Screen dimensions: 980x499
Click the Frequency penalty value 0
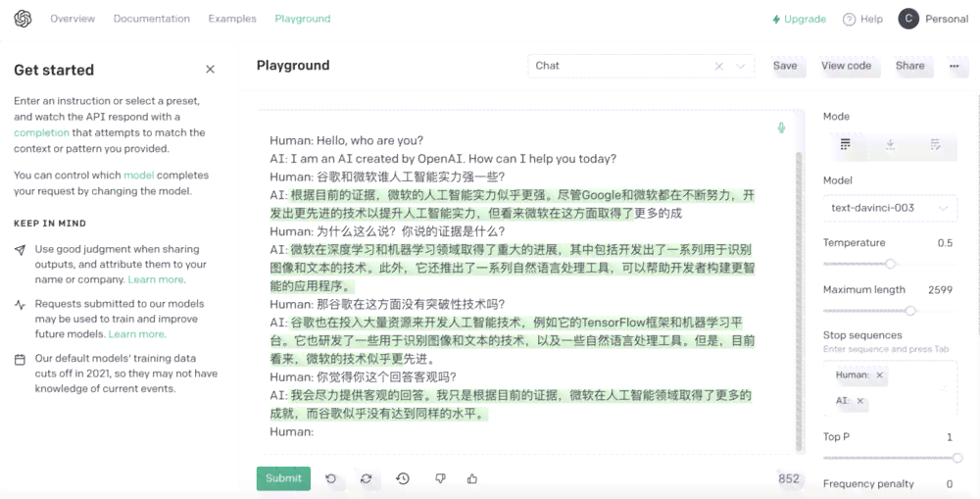[x=950, y=483]
